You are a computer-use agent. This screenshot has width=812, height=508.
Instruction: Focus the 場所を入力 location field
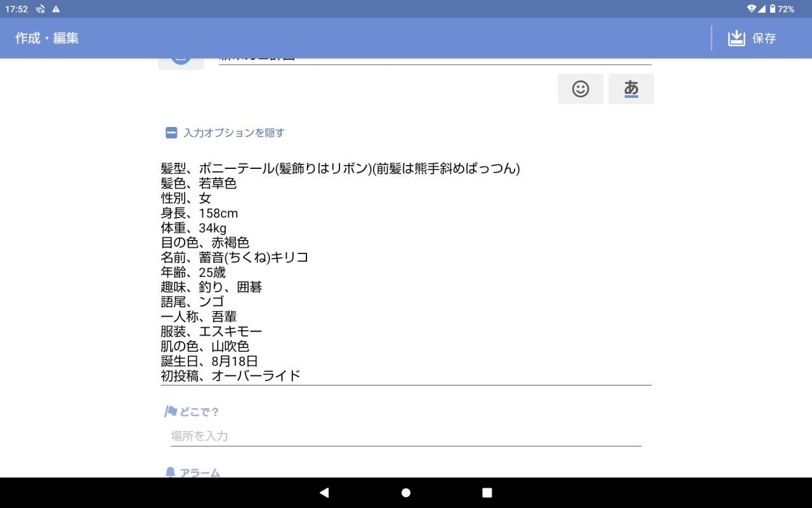point(406,436)
